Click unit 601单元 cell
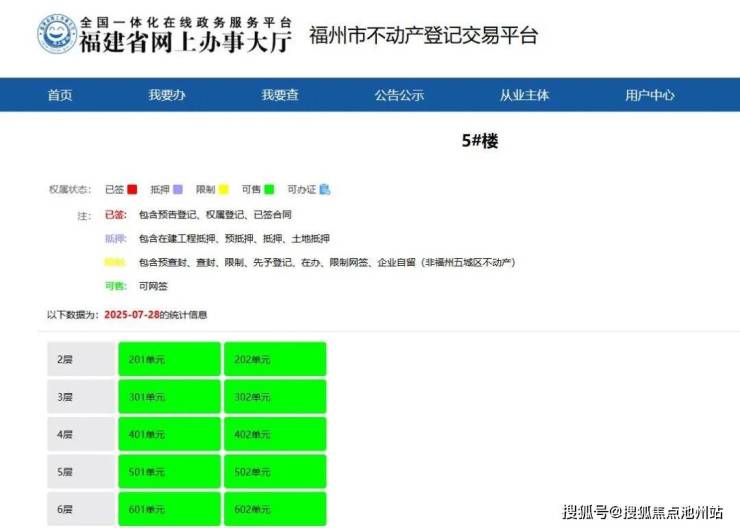This screenshot has height=528, width=740. tap(169, 509)
